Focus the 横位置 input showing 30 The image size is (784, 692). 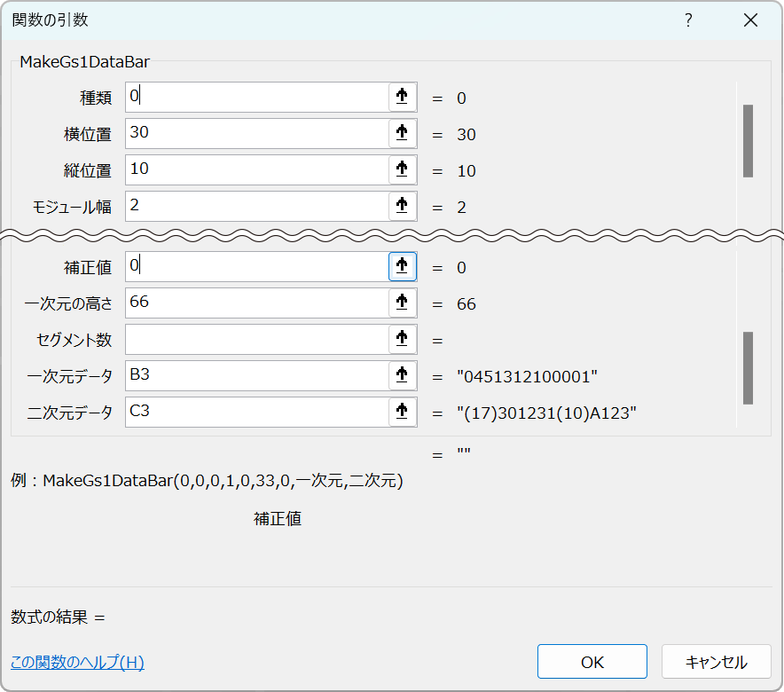(257, 133)
